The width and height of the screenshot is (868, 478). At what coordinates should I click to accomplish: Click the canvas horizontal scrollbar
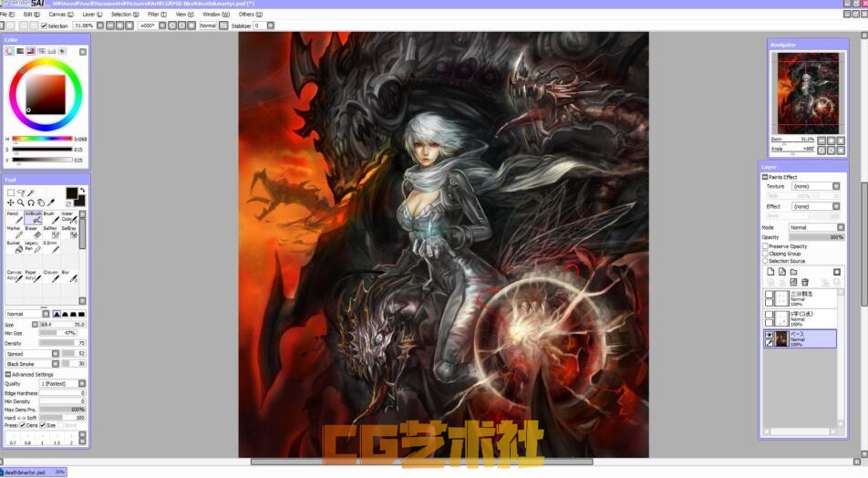(x=421, y=462)
